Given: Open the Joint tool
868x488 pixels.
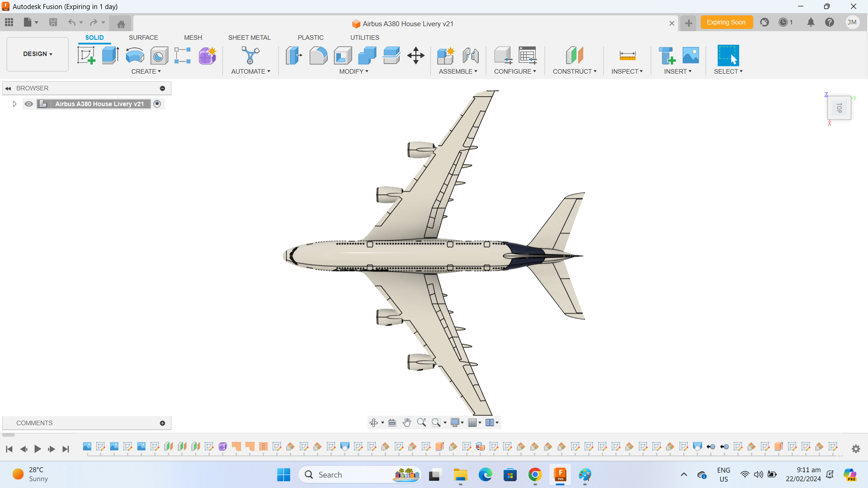Looking at the screenshot, I should (x=471, y=55).
